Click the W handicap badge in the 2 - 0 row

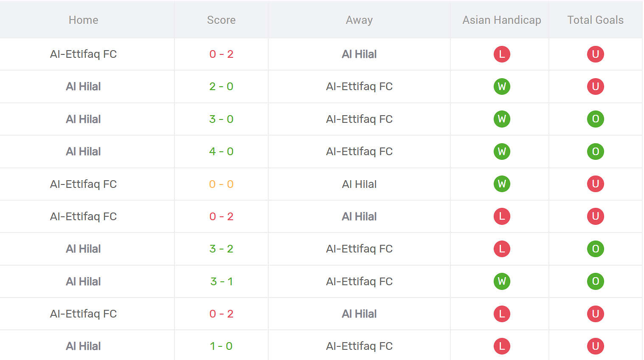pos(502,87)
